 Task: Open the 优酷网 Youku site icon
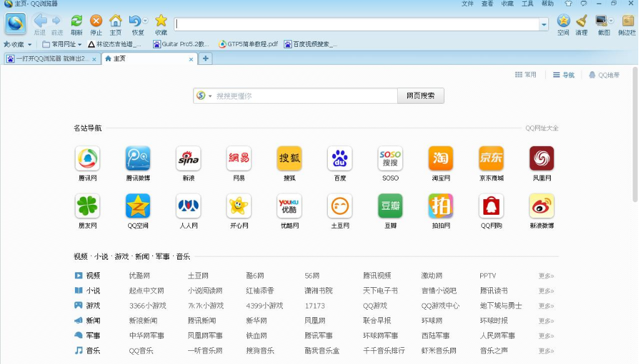click(289, 207)
